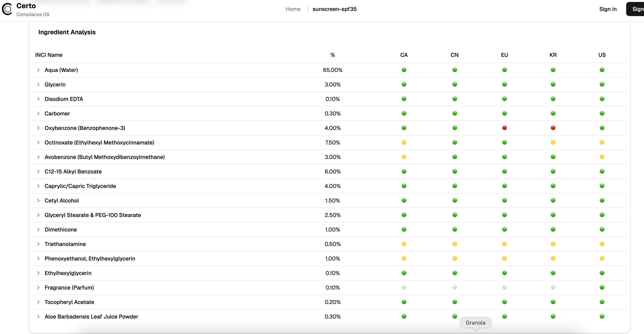Click Fragrance's gray CA status dot
The width and height of the screenshot is (644, 334).
[x=404, y=288]
